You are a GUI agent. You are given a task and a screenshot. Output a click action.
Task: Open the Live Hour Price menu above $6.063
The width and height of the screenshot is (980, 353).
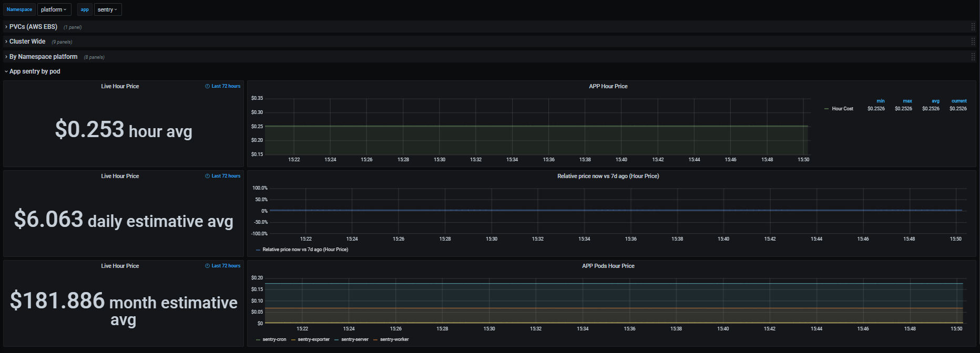tap(120, 176)
